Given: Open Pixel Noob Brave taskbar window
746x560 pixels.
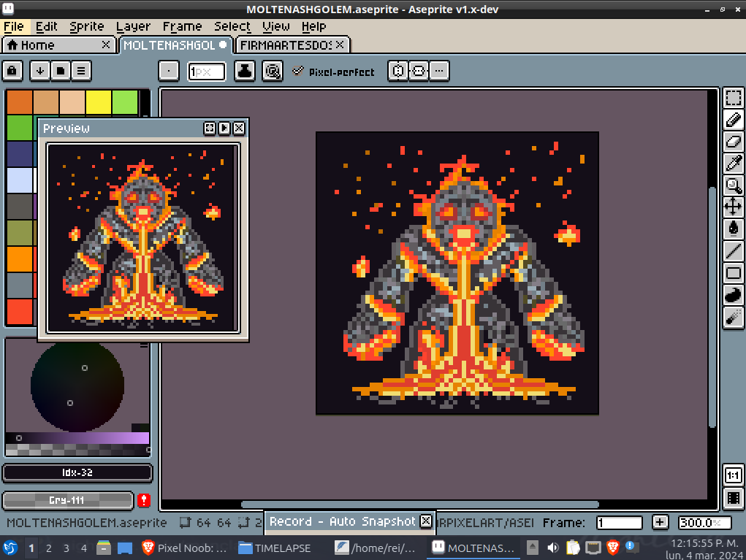Looking at the screenshot, I should point(185,548).
